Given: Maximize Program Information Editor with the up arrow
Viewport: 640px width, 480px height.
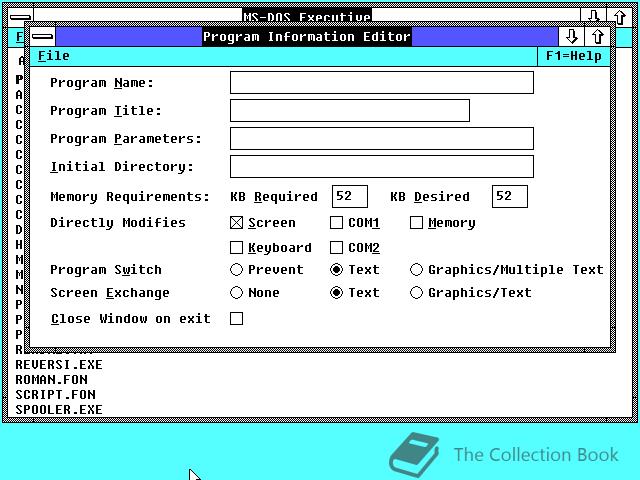Looking at the screenshot, I should coord(598,37).
